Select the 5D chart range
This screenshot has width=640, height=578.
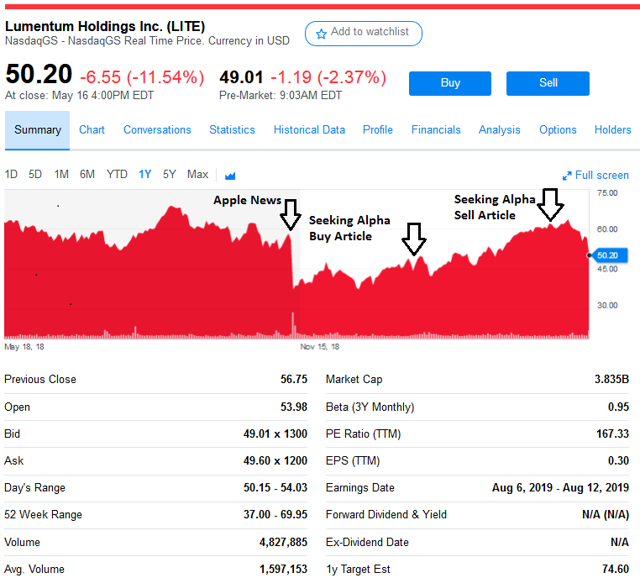[35, 175]
